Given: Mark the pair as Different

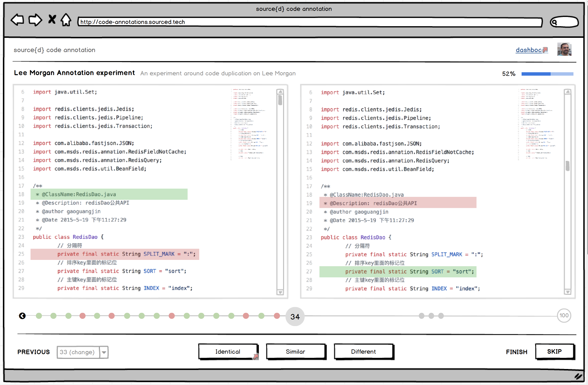Looking at the screenshot, I should 363,351.
